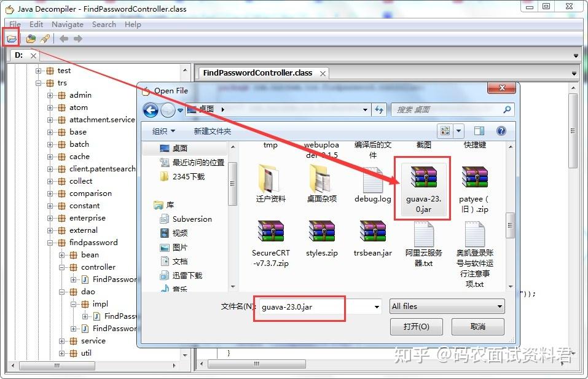
Task: Open the file name history dropdown arrow
Action: click(377, 307)
